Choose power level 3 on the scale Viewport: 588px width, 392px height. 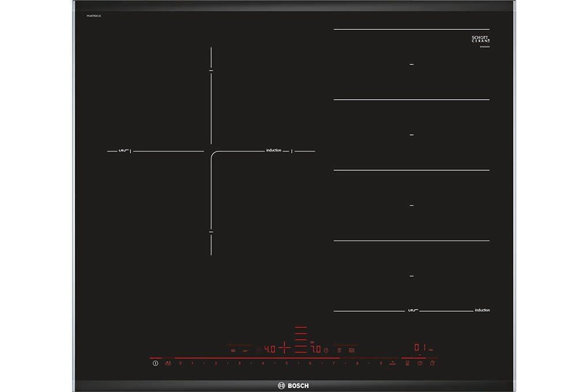click(x=239, y=363)
